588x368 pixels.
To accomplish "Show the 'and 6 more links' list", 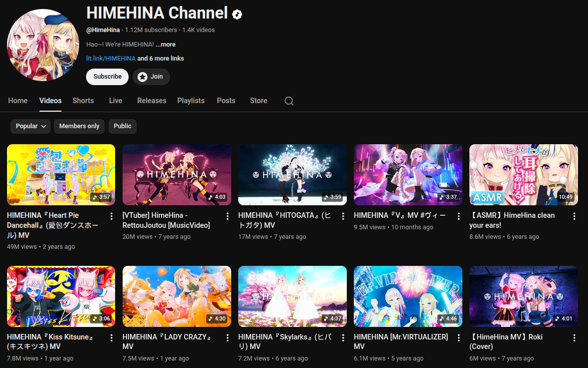I will (161, 59).
